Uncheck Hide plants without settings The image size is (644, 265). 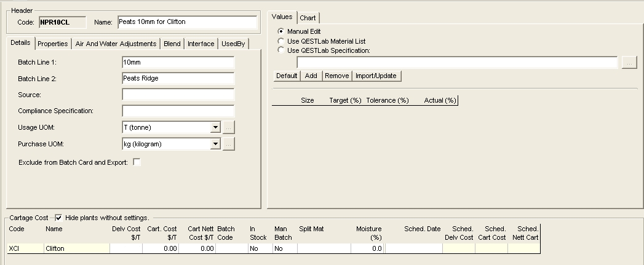click(58, 218)
